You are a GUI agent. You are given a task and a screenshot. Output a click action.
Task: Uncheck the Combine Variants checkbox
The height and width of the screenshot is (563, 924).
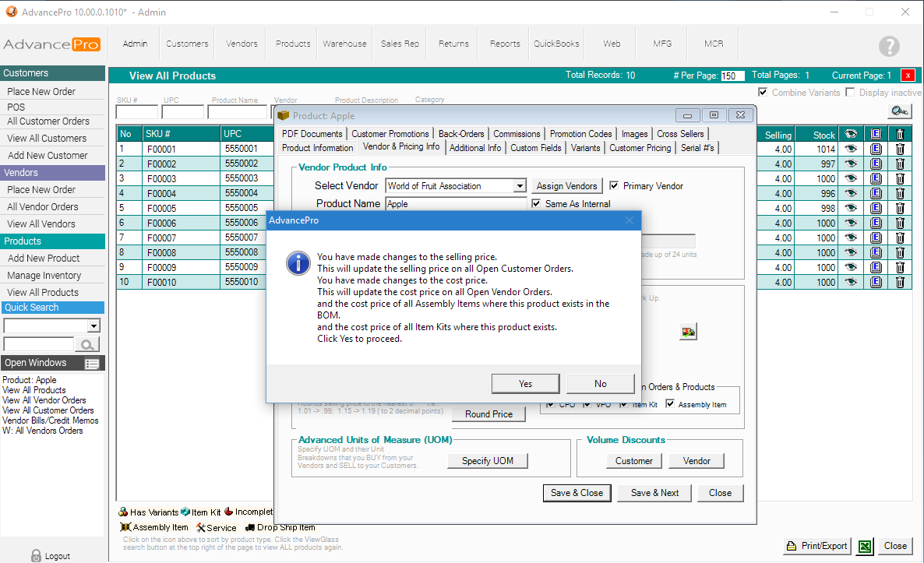pos(764,93)
